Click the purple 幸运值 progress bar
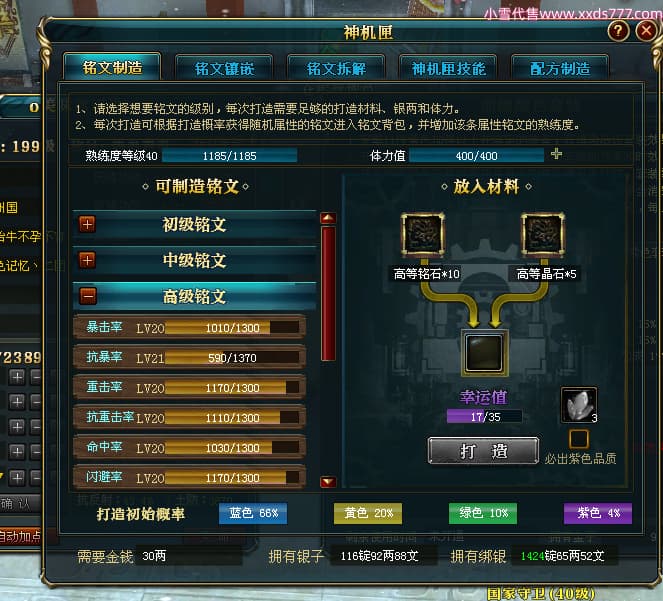Viewport: 663px width, 601px height. (484, 417)
